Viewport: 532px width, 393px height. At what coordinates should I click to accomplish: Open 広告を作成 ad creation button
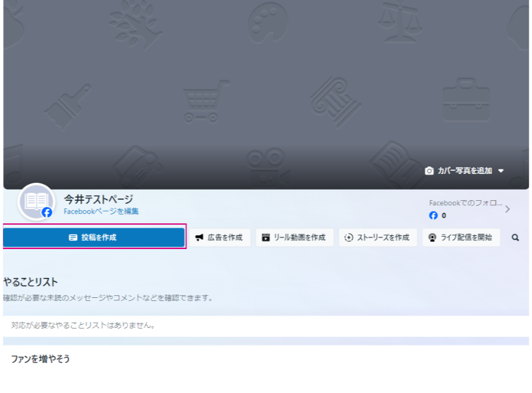coord(220,237)
